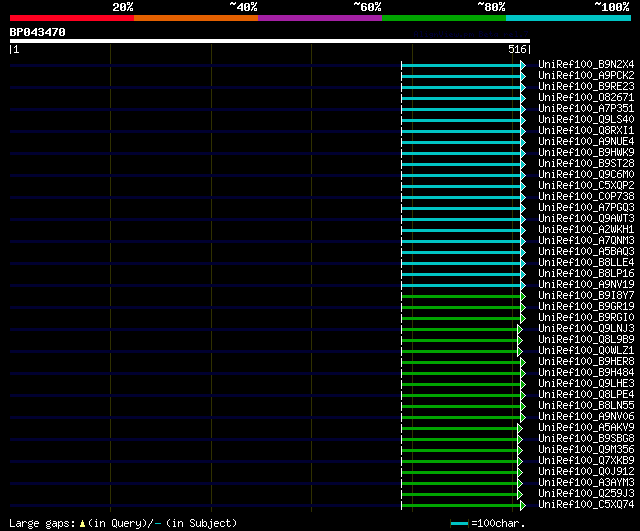Image resolution: width=640 pixels, height=531 pixels.
Task: Select the UniRef100_C5XQ74 label
Action: 586,505
